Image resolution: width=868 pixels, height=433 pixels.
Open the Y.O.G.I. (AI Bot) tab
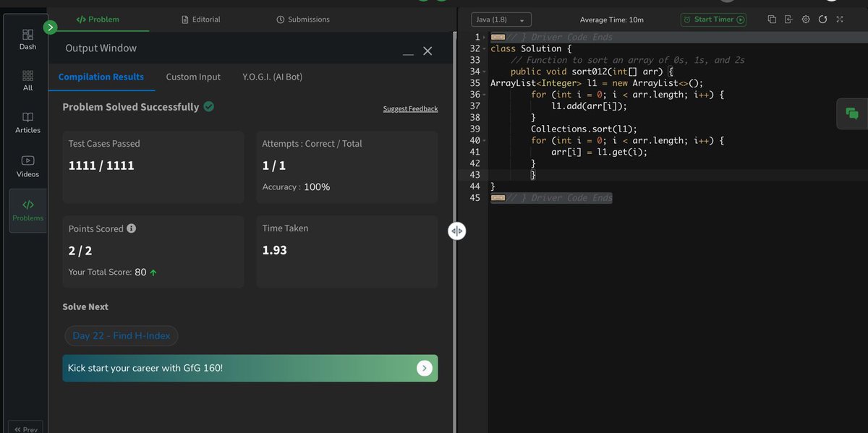pos(273,77)
